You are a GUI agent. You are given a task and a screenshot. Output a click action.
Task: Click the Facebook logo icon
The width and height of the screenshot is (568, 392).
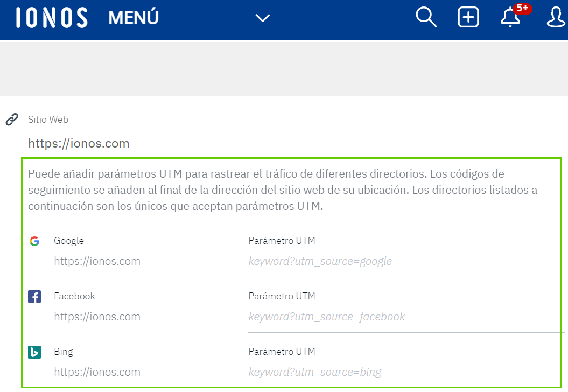34,297
